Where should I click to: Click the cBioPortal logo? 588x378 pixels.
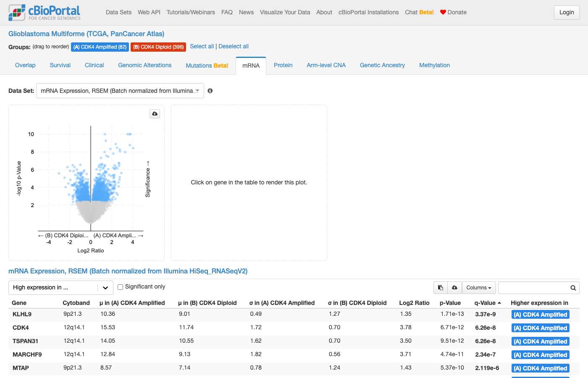[x=45, y=13]
